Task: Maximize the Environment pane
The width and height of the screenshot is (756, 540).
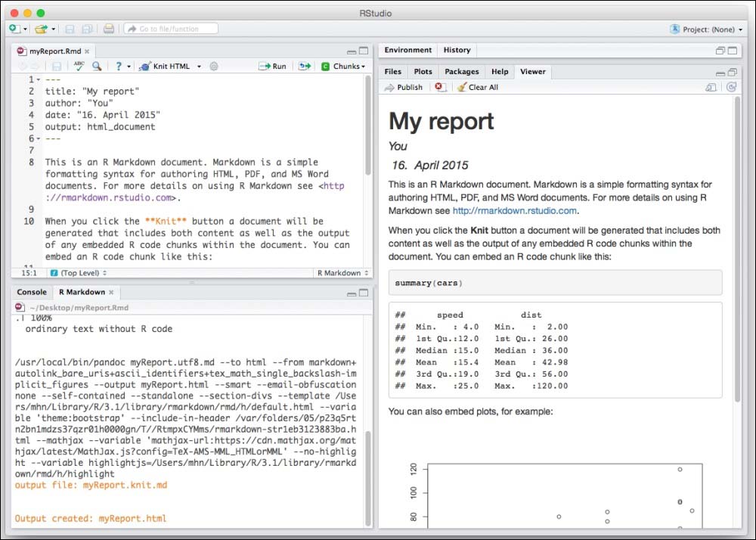Action: [733, 51]
